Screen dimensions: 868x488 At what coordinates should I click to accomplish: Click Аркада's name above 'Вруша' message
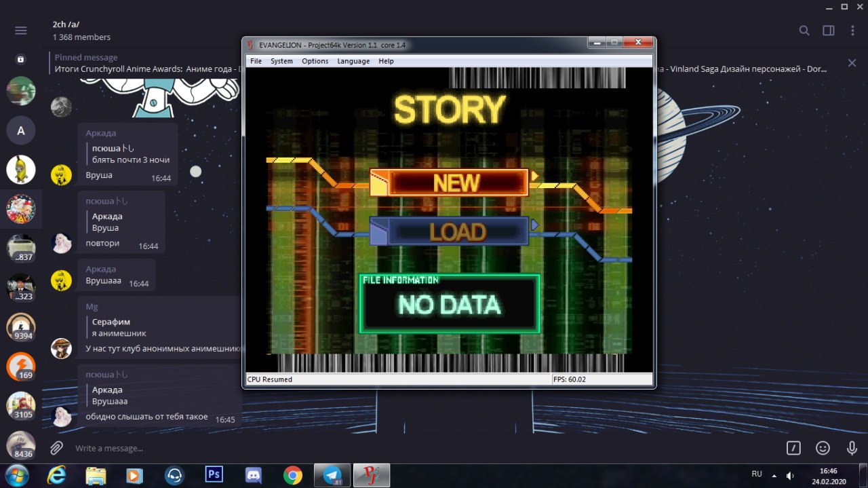pyautogui.click(x=101, y=133)
